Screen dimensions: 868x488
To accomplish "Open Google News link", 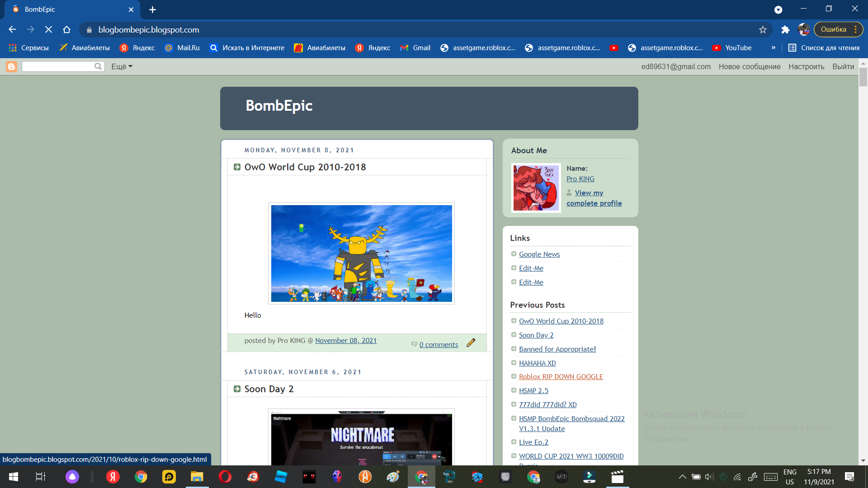I will pyautogui.click(x=539, y=254).
